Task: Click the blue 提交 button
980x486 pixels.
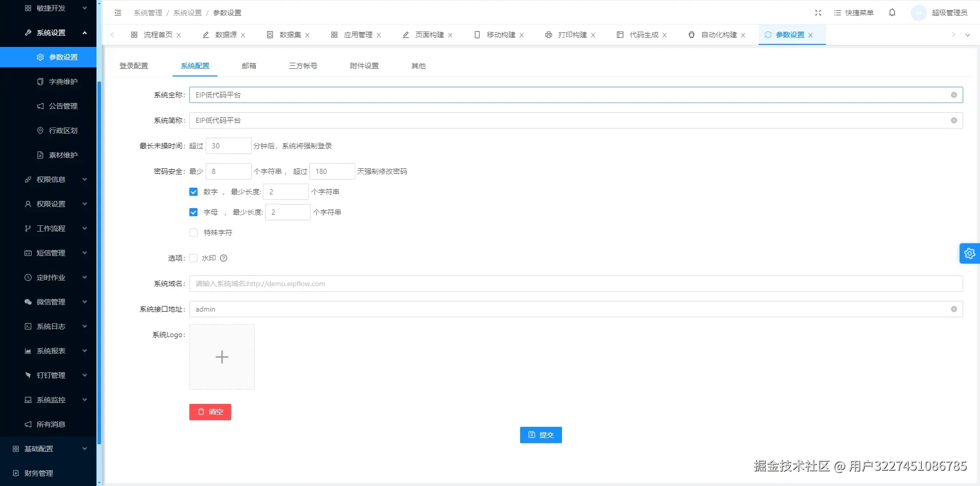Action: pyautogui.click(x=541, y=435)
